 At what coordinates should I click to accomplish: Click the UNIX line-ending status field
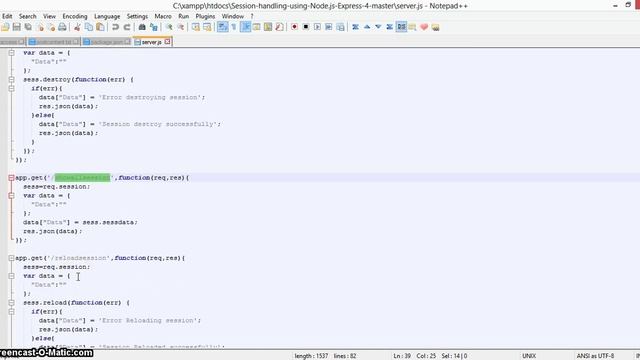(x=529, y=356)
